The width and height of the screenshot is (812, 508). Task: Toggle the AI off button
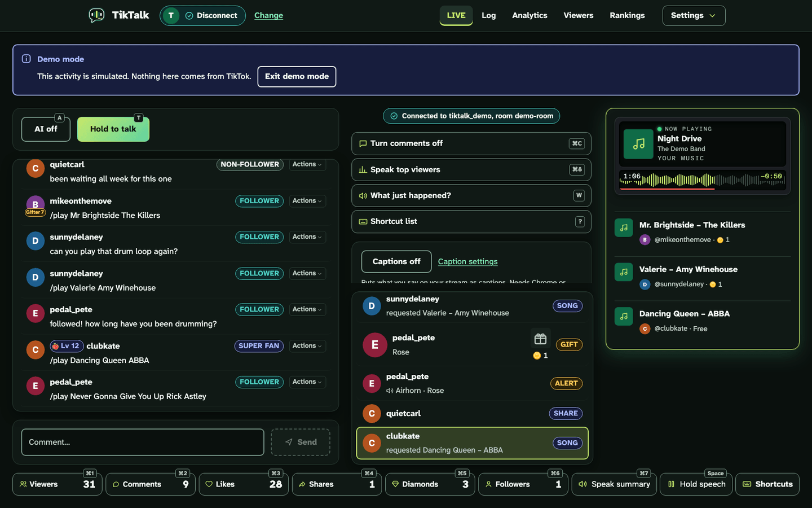(46, 129)
